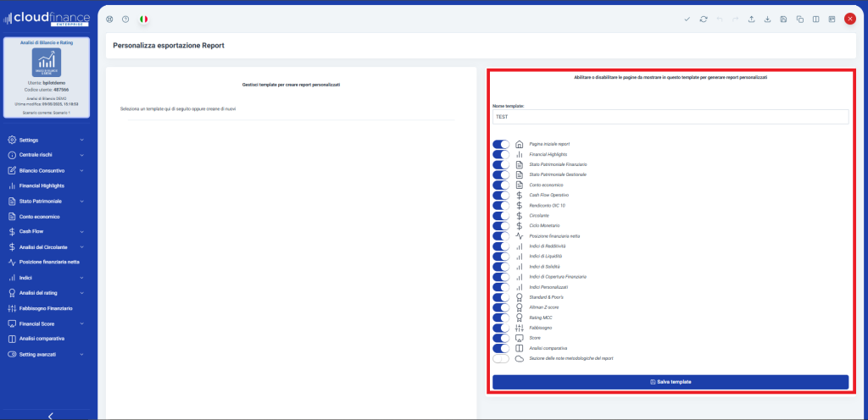Viewport: 868px width, 420px height.
Task: Click the support lifebuoy icon at top left
Action: tap(109, 19)
